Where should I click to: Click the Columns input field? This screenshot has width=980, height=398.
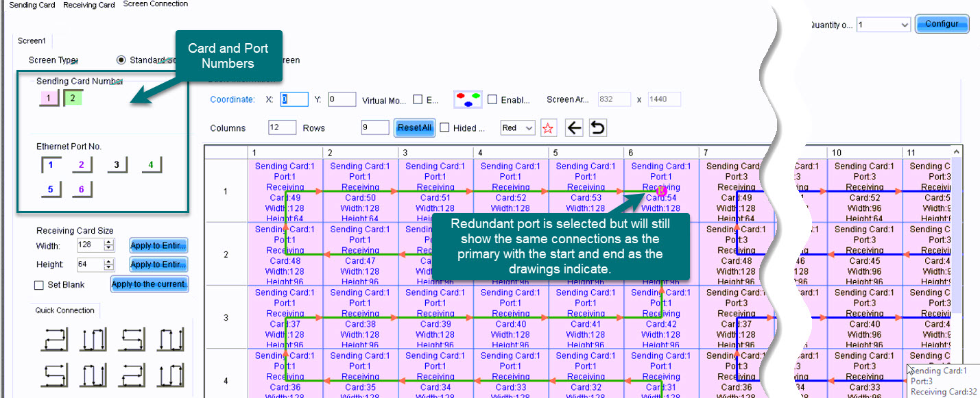[282, 128]
